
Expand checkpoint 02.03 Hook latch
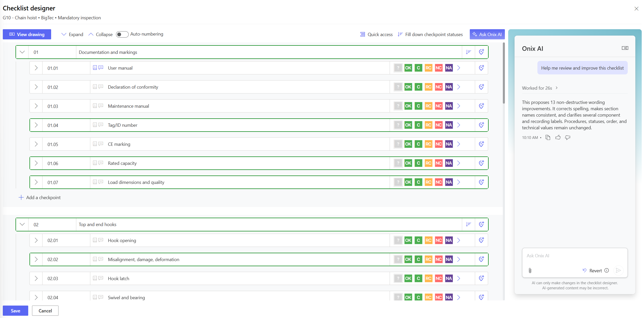[x=36, y=278]
